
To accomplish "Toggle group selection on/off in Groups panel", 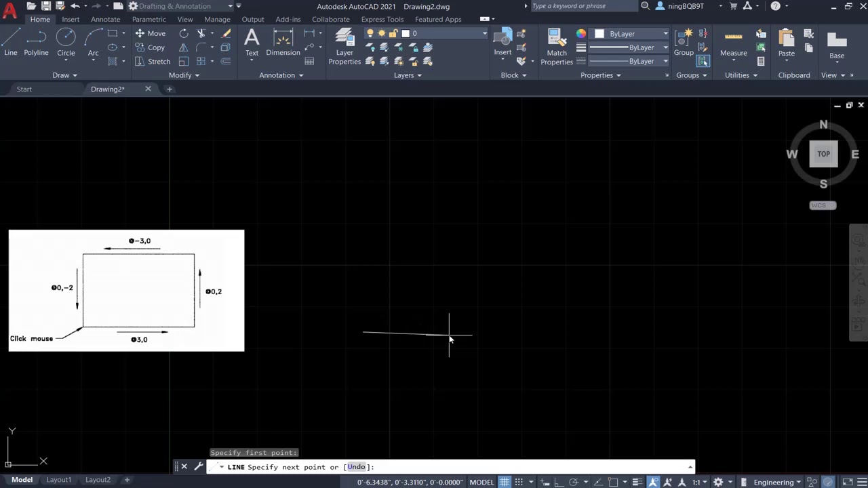I will (702, 62).
